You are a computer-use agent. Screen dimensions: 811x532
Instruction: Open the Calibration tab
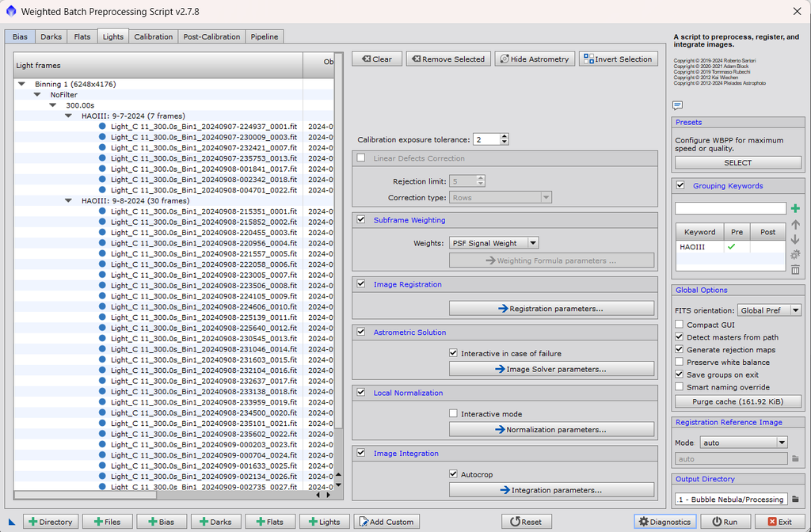[x=153, y=36]
